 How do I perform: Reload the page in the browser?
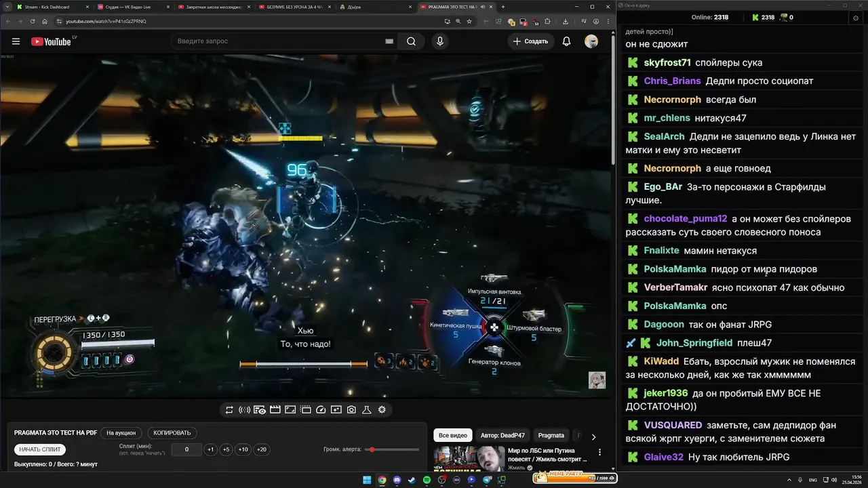(x=33, y=21)
